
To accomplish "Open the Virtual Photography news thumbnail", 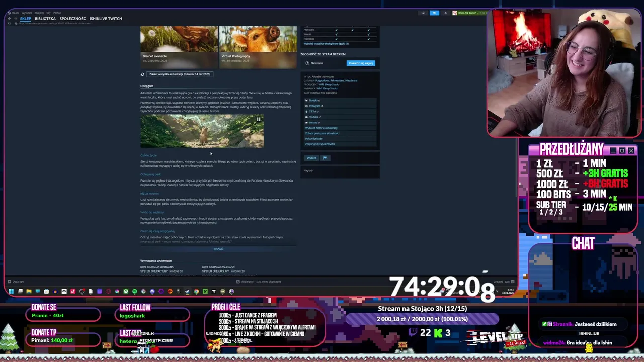I will 258,47.
